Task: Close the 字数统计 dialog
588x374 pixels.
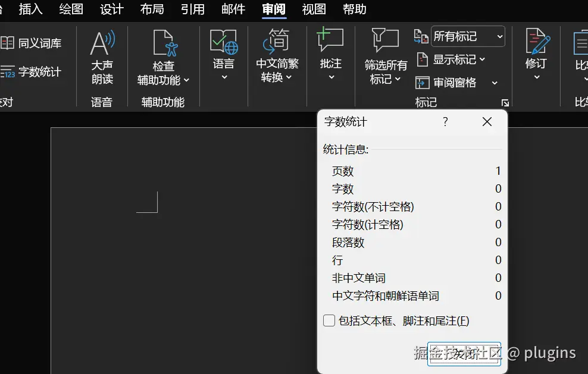Action: [x=487, y=121]
